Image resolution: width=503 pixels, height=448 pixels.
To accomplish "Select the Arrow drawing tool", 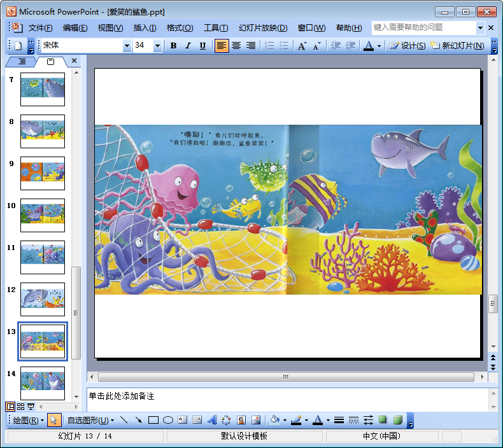I will [139, 420].
